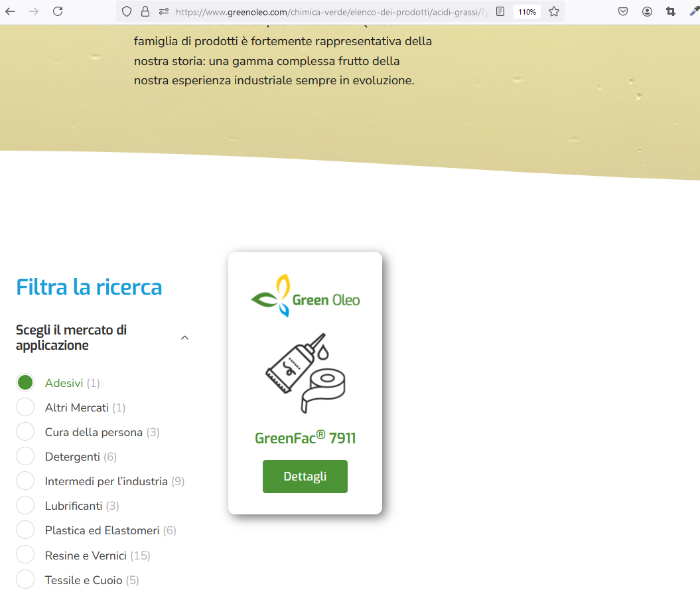Viewport: 700px width, 600px height.
Task: Click the eyedropper extension icon
Action: pyautogui.click(x=694, y=11)
